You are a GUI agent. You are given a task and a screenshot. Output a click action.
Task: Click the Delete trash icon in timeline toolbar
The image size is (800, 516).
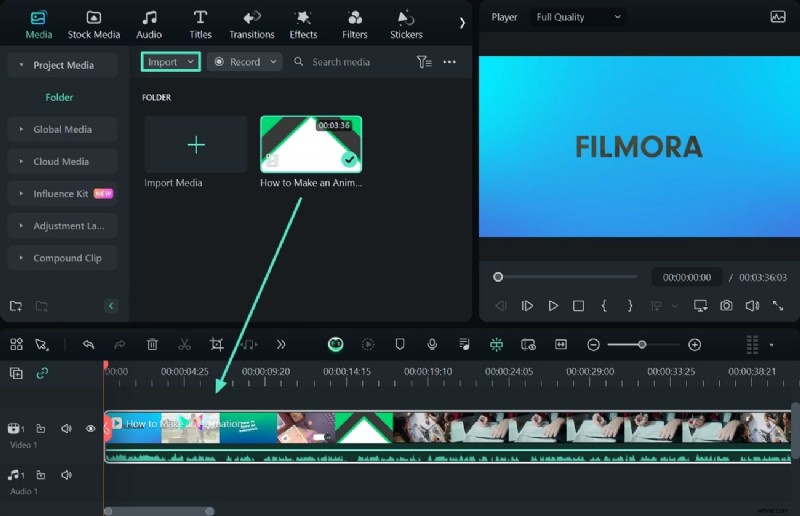point(152,344)
